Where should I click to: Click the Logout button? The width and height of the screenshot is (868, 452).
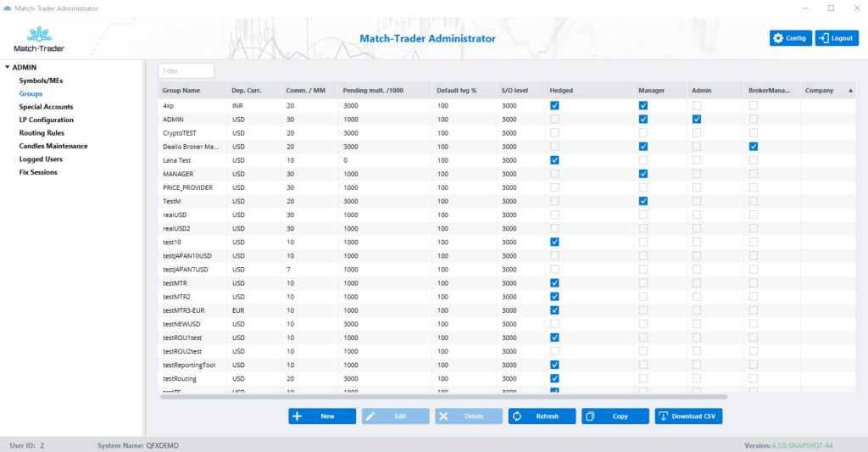(837, 38)
